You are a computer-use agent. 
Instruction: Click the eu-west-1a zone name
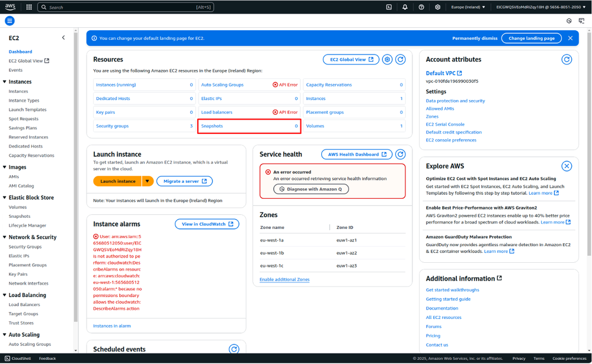click(271, 240)
